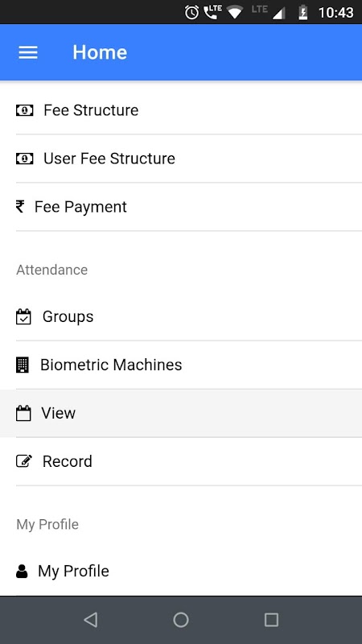Viewport: 362px width, 644px height.
Task: Tap the calendar icon beside View
Action: (23, 413)
